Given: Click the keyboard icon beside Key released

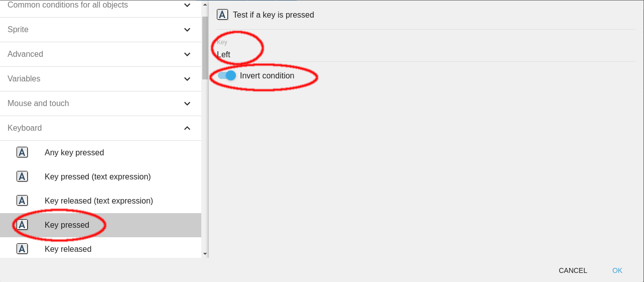Looking at the screenshot, I should click(22, 249).
